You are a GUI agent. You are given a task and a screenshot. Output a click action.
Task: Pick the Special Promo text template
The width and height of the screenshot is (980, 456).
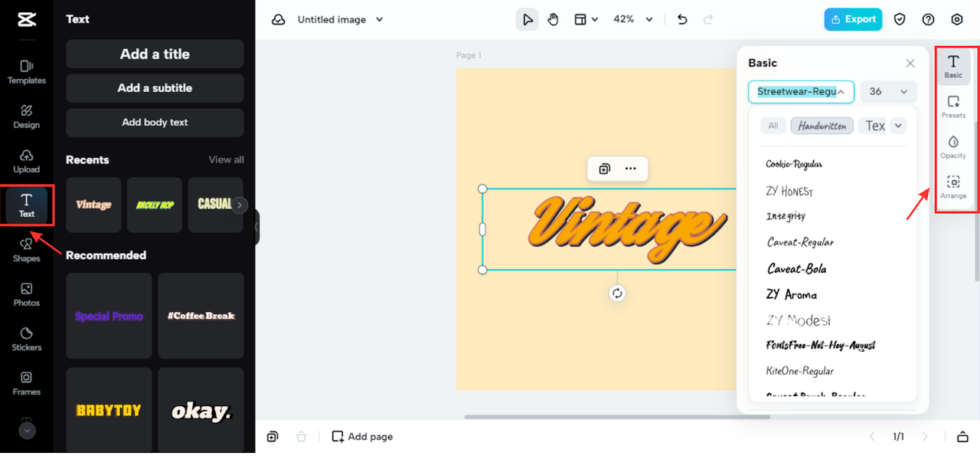tap(109, 316)
